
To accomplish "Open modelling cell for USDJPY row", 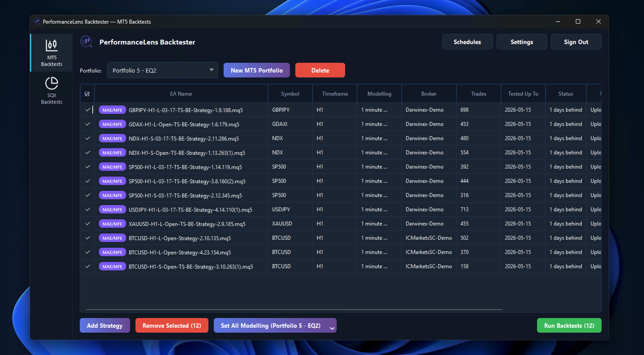I will pos(379,210).
